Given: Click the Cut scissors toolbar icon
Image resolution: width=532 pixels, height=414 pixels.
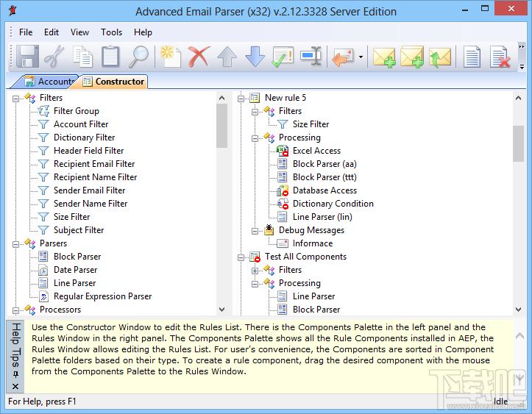Looking at the screenshot, I should coord(54,56).
